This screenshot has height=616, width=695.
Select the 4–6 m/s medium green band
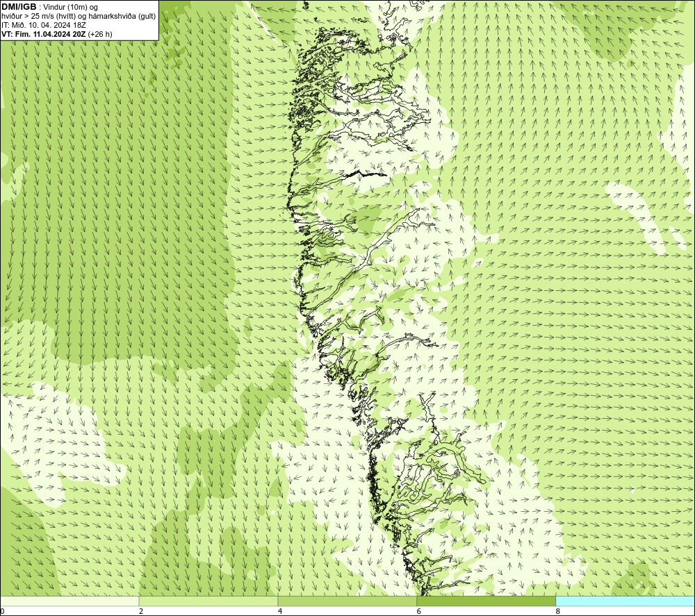click(347, 601)
